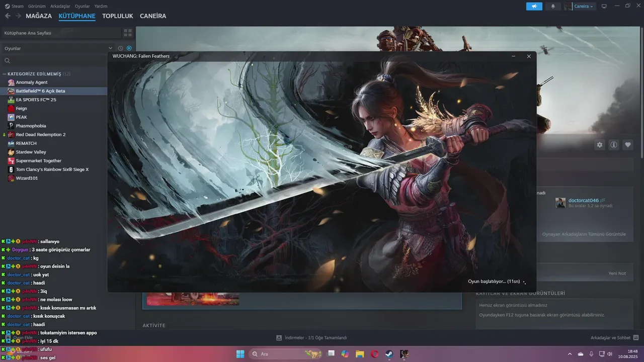The width and height of the screenshot is (644, 362).
Task: Switch to the MAĞAZA tab
Action: point(39,16)
